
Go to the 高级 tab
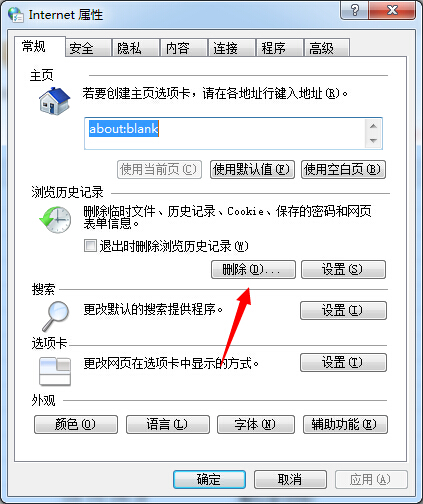[327, 48]
